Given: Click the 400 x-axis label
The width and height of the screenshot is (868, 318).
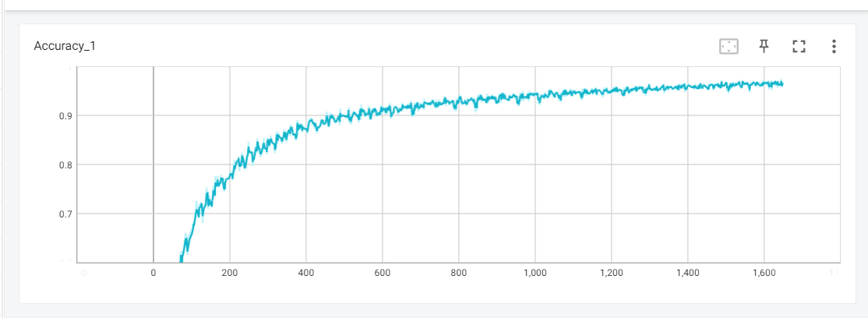Looking at the screenshot, I should [305, 273].
